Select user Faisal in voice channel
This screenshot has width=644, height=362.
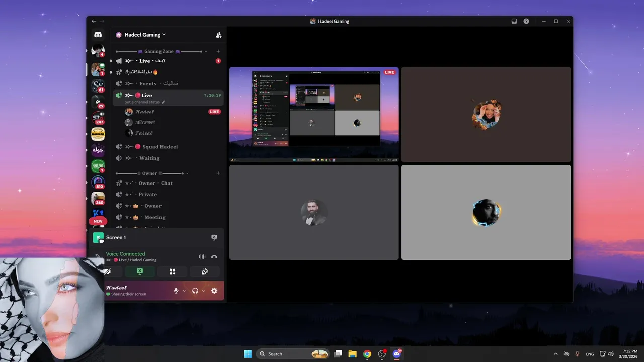coord(173,133)
